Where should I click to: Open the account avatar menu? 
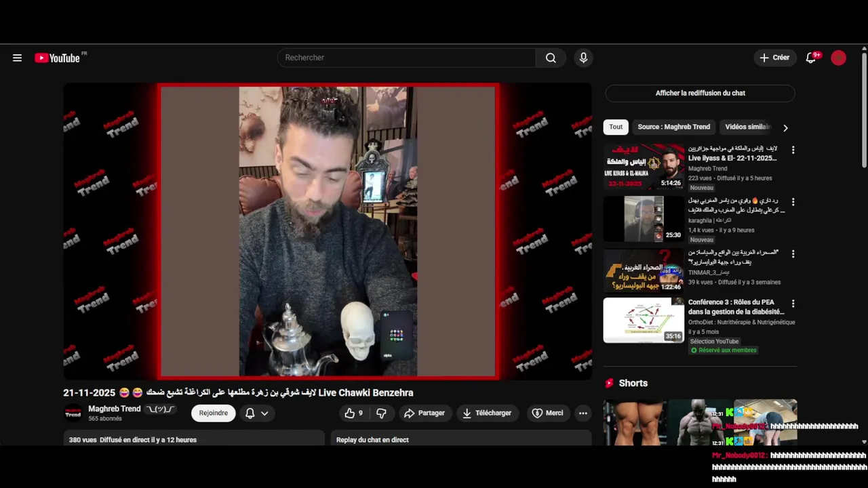pos(839,58)
